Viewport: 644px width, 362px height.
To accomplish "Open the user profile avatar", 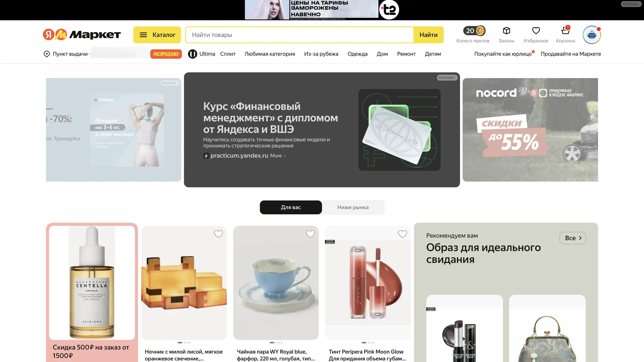I will pos(591,35).
